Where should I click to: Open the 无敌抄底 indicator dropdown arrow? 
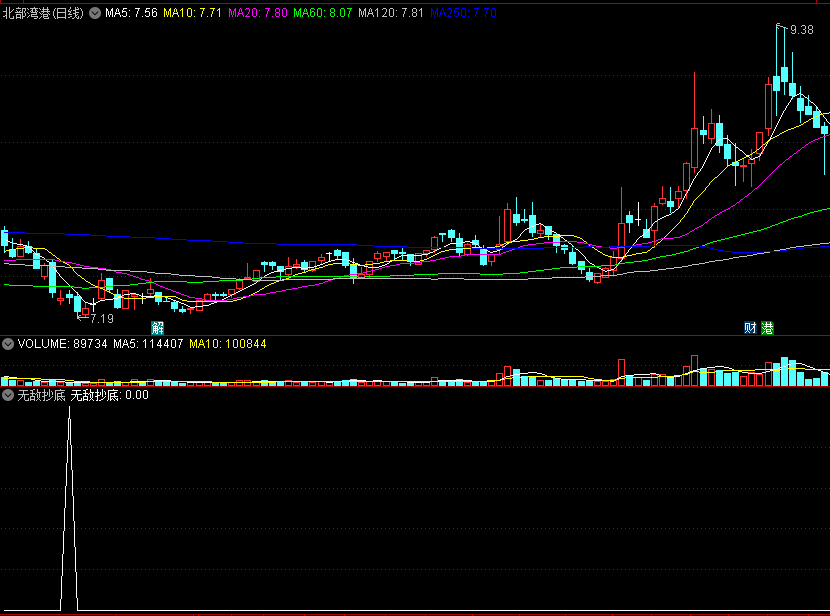[x=8, y=395]
